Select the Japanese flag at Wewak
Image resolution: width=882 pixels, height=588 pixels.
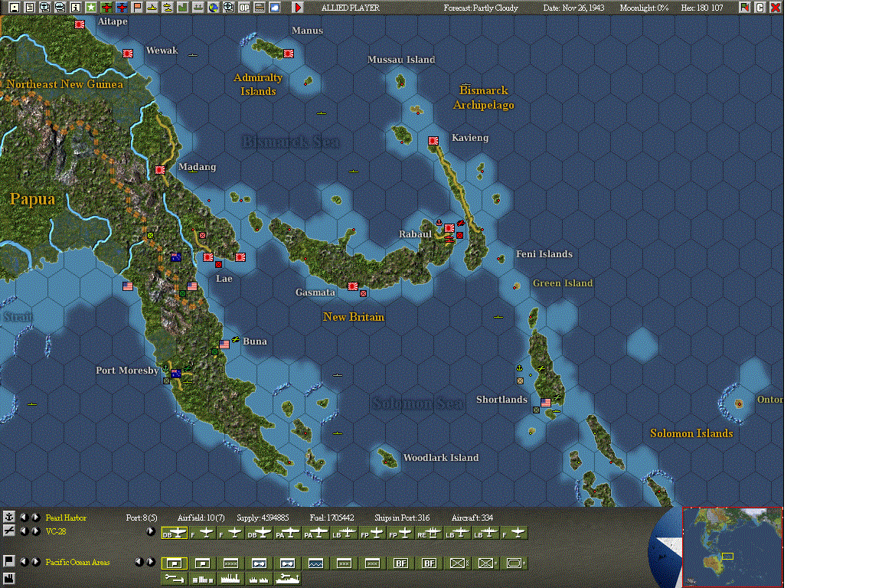click(x=129, y=54)
